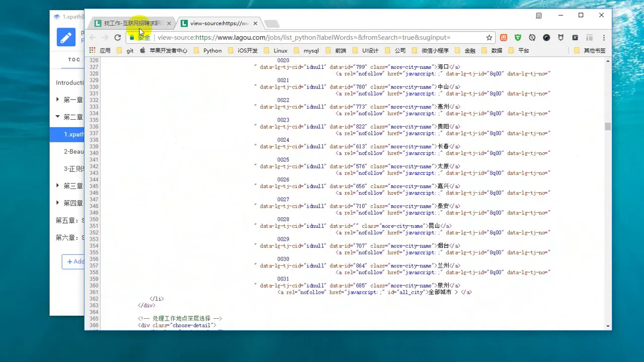Open the iOS开发 bookmark folder
The width and height of the screenshot is (644, 362).
(x=243, y=51)
